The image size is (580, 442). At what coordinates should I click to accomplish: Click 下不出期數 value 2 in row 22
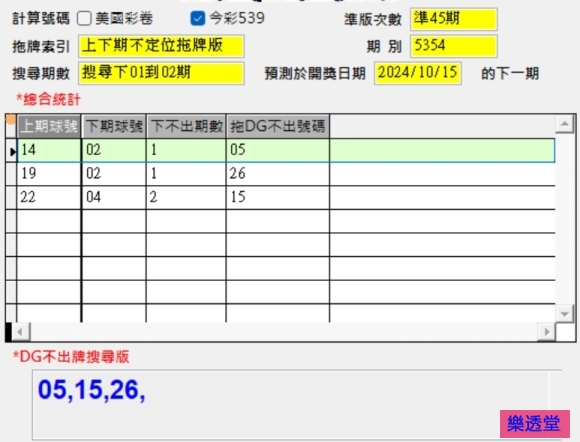(x=186, y=197)
